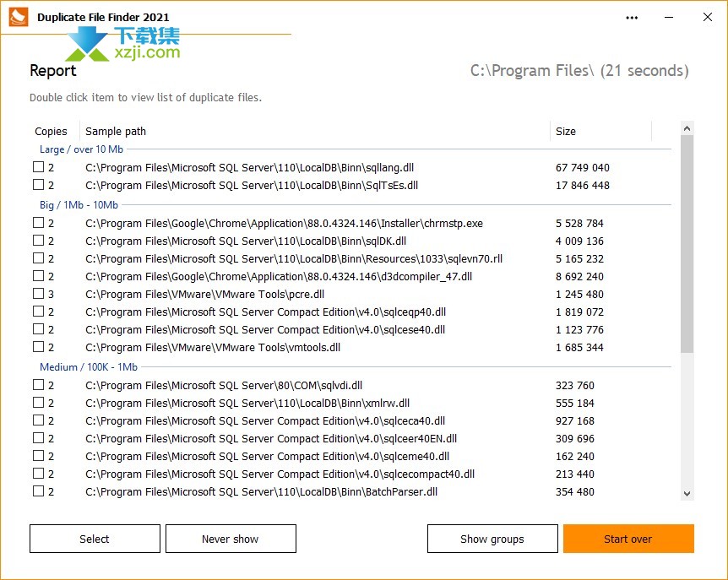Toggle the sqlceqp40.dll checkbox
This screenshot has height=580, width=728.
(x=39, y=311)
